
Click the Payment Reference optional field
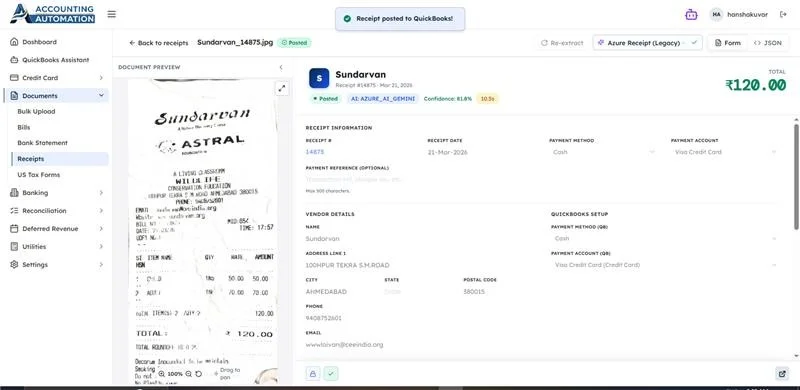click(541, 179)
